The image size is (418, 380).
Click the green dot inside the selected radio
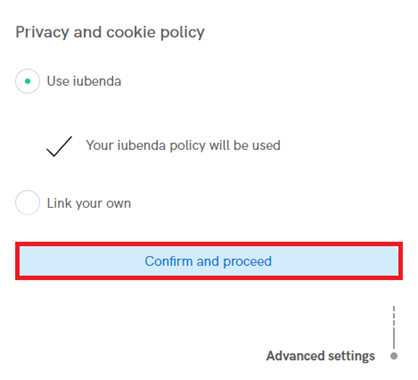[28, 81]
